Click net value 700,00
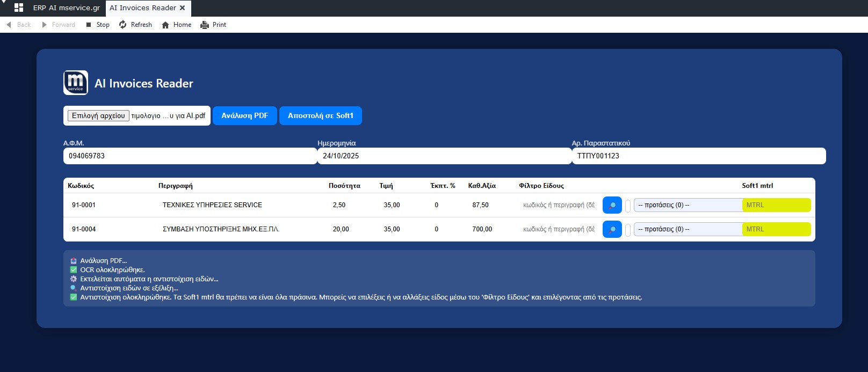Screen dimensions: 868x372 coord(482,229)
